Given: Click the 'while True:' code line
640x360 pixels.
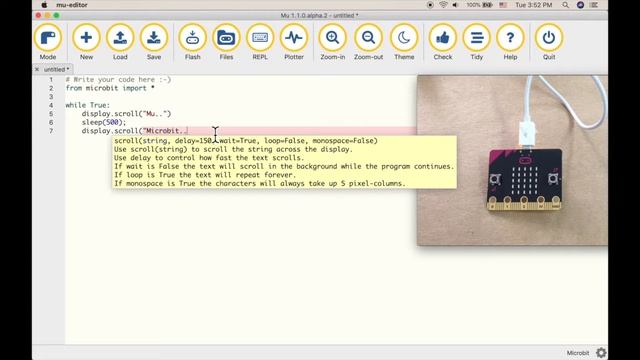Looking at the screenshot, I should point(88,105).
